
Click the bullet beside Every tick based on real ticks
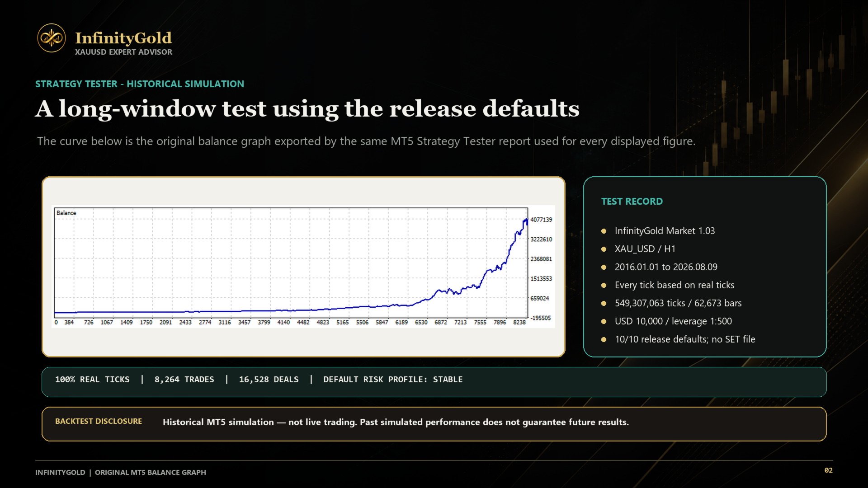coord(604,286)
